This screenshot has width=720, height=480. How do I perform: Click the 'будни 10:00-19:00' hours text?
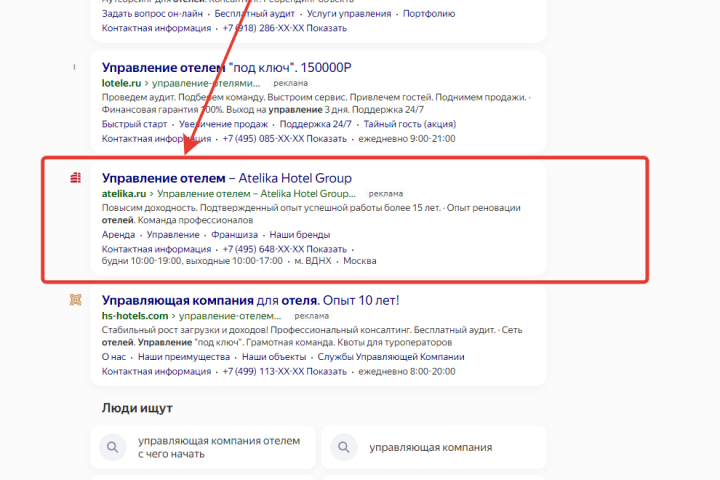click(x=141, y=261)
